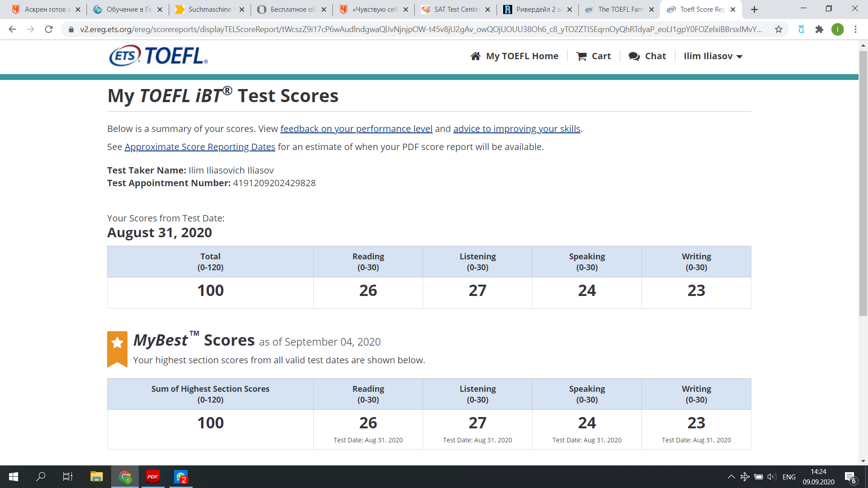Expand Ilim Iliasov account dropdown
The height and width of the screenshot is (488, 868).
coord(713,56)
